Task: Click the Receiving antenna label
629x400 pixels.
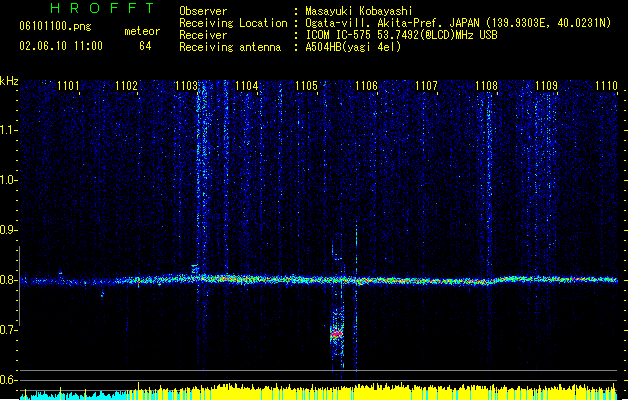Action: click(230, 47)
